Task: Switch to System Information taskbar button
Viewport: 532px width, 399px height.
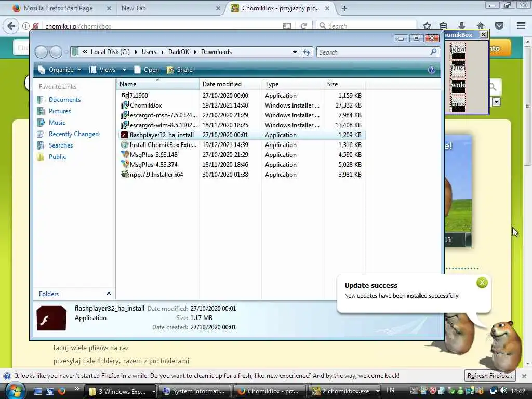Action: click(195, 391)
